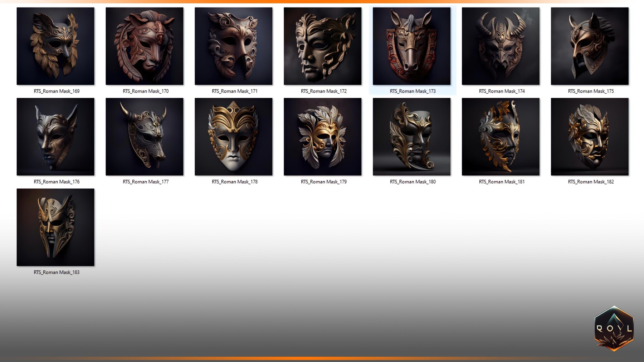The image size is (644, 362).
Task: Open the horned demon mask RTS_Roman Mask_174
Action: [501, 46]
